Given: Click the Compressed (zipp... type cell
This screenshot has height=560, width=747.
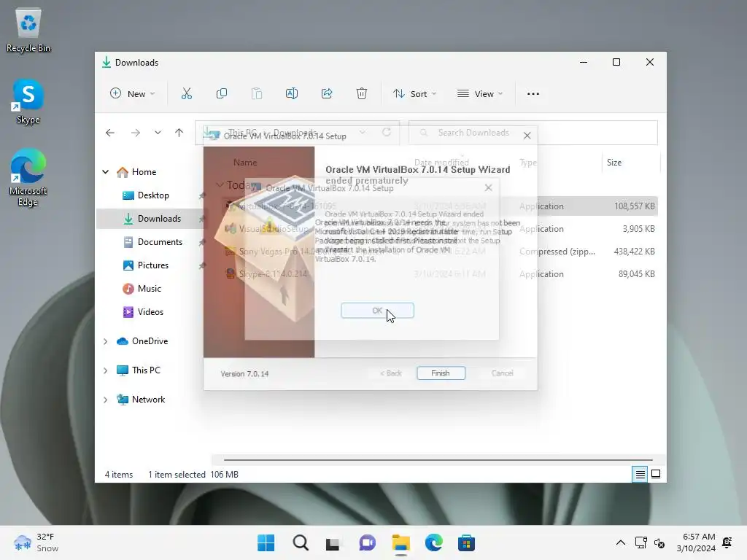Looking at the screenshot, I should pyautogui.click(x=557, y=252).
